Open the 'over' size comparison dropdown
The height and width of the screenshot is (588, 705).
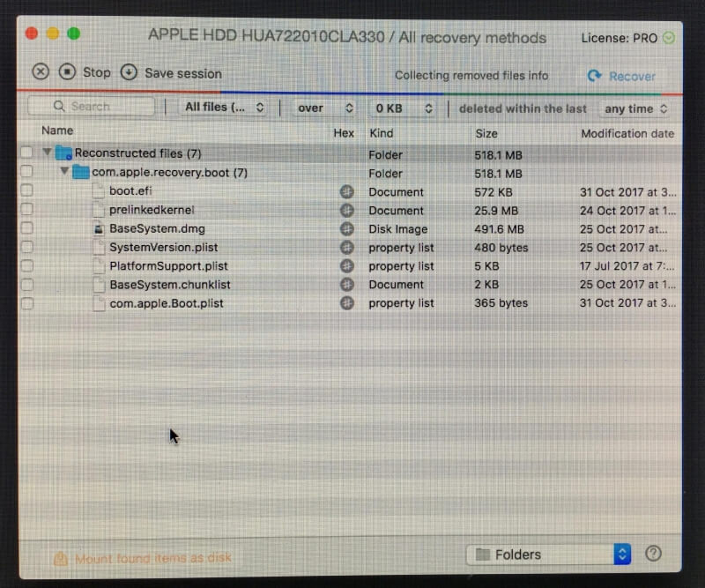click(x=324, y=108)
